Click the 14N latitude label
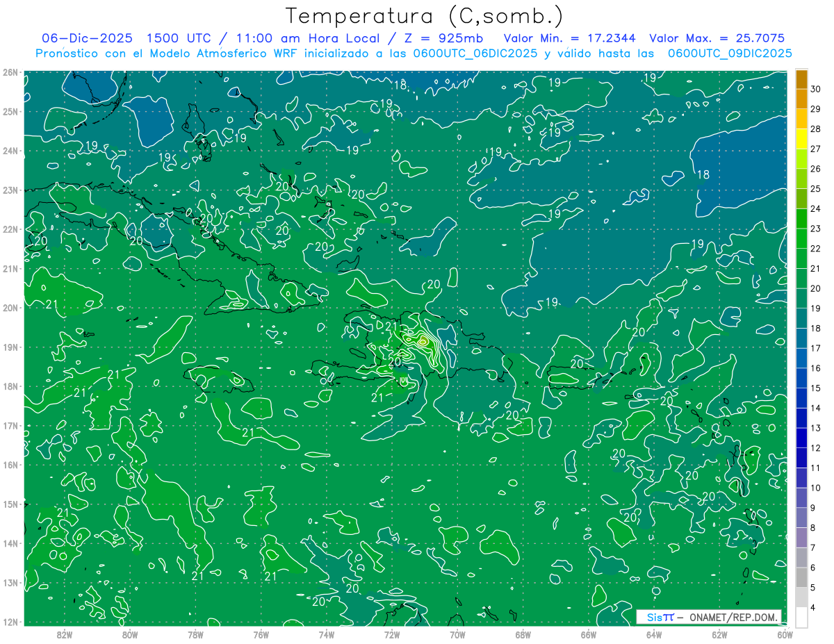 [x=10, y=543]
